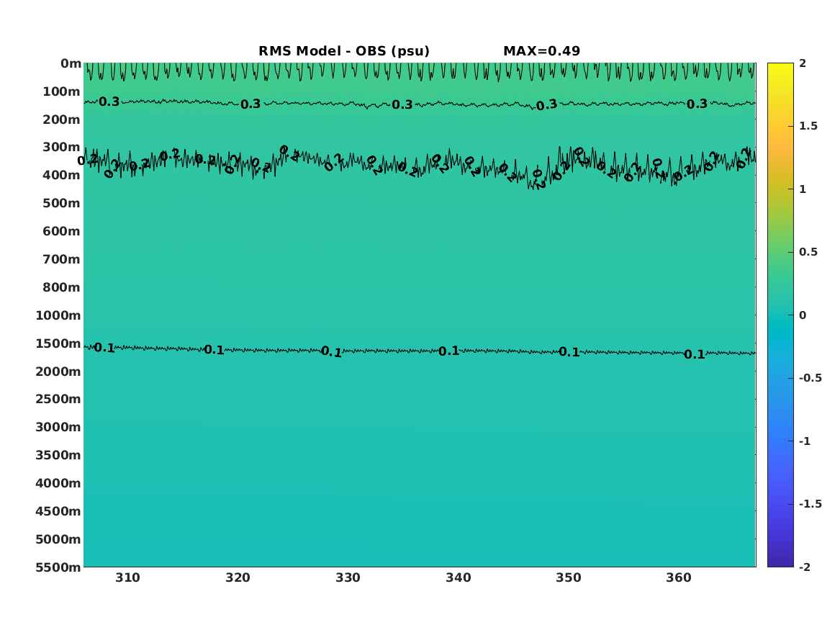Select the '360' x-axis tick label
This screenshot has height=630, width=840.
point(679,577)
